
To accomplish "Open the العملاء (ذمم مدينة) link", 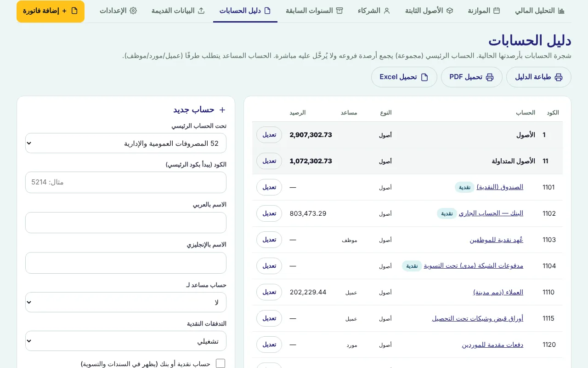I will [498, 292].
